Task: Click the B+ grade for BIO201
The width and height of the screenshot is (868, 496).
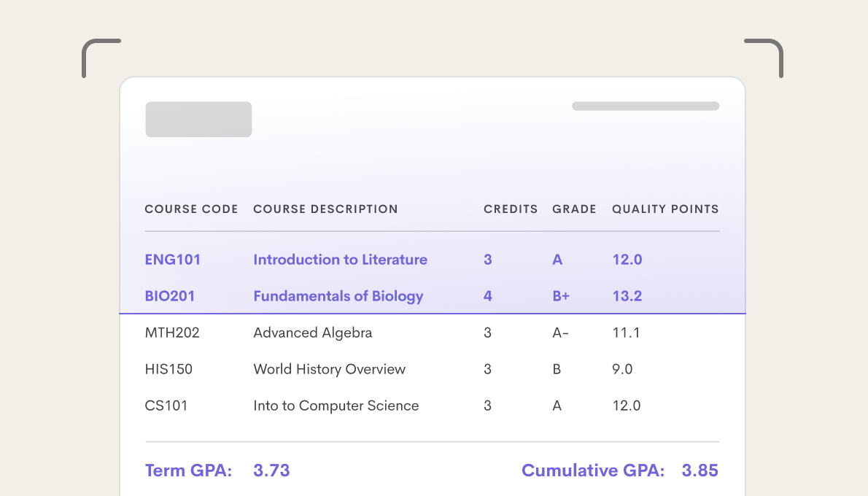Action: tap(561, 296)
